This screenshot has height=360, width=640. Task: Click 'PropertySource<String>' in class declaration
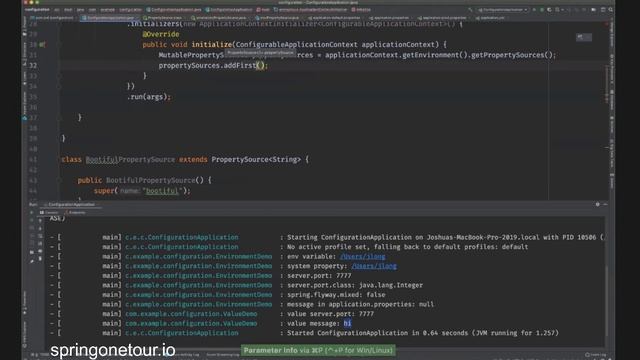tap(256, 160)
